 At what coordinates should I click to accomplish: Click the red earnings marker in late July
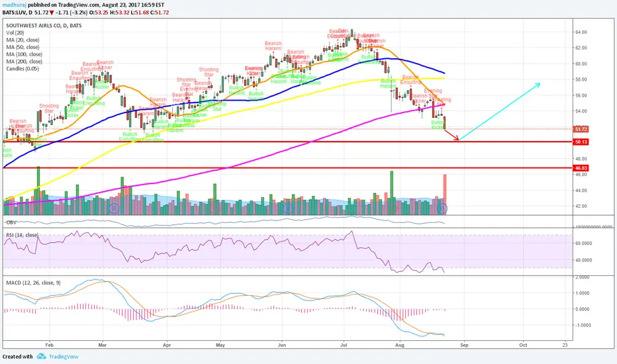(391, 208)
